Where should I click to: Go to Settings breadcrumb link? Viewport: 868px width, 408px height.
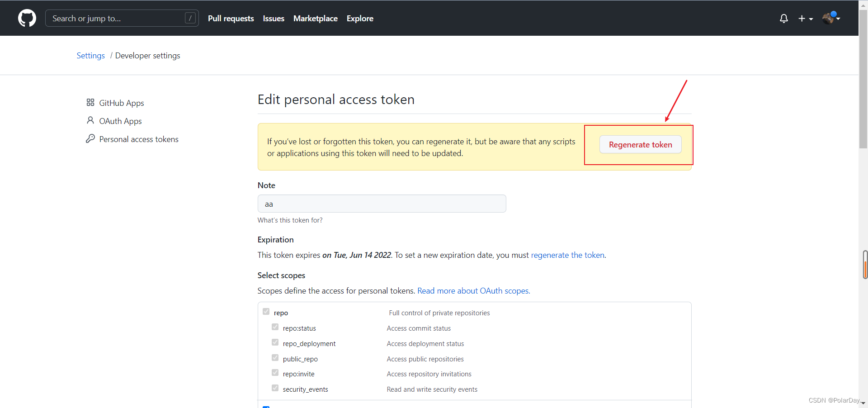pos(90,56)
